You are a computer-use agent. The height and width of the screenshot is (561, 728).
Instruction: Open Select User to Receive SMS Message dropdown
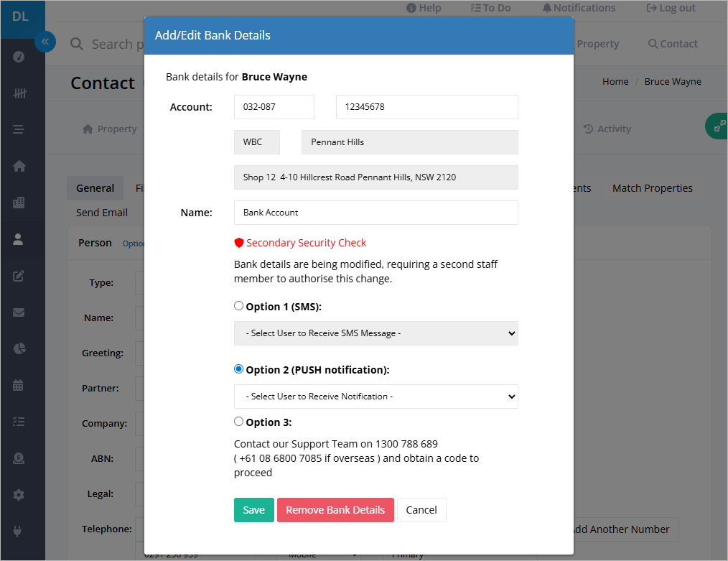(x=376, y=333)
